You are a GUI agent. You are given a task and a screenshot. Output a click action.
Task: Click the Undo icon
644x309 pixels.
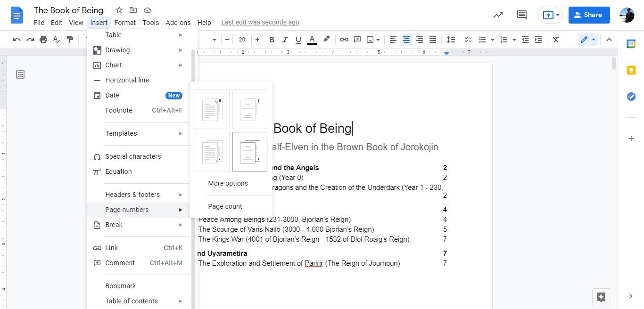tap(17, 40)
